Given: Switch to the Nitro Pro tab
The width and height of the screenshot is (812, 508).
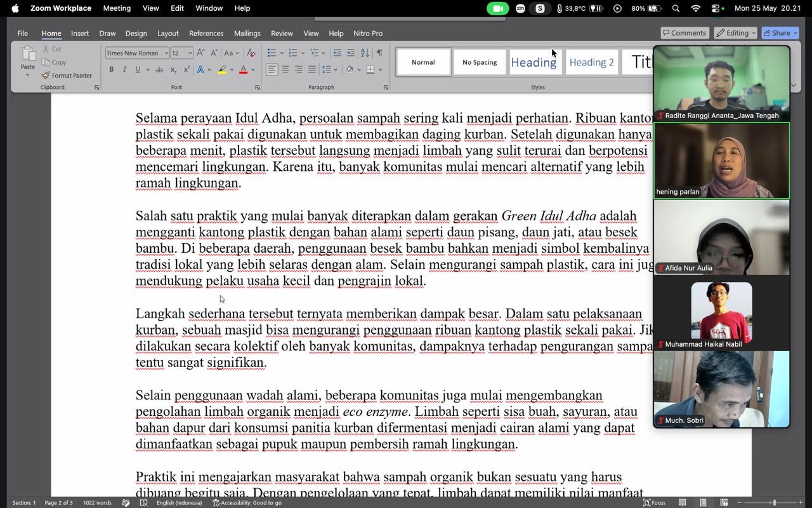Looking at the screenshot, I should [368, 33].
